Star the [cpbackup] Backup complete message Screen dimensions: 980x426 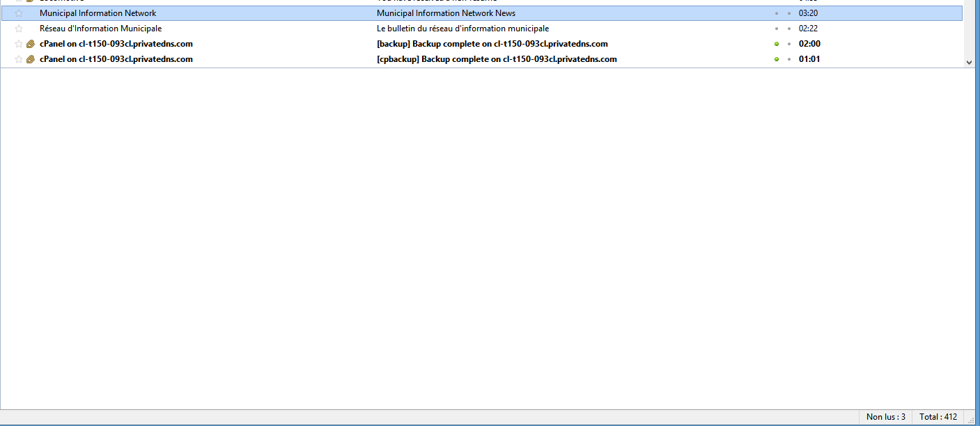[19, 59]
